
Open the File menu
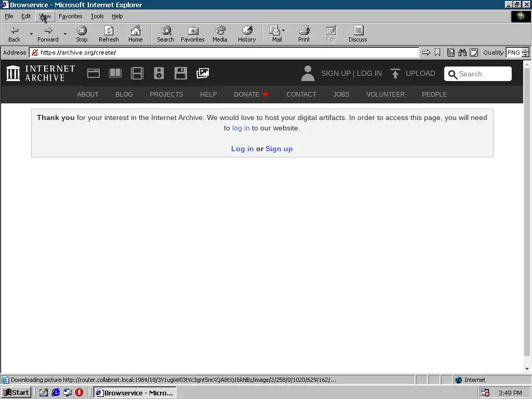9,16
